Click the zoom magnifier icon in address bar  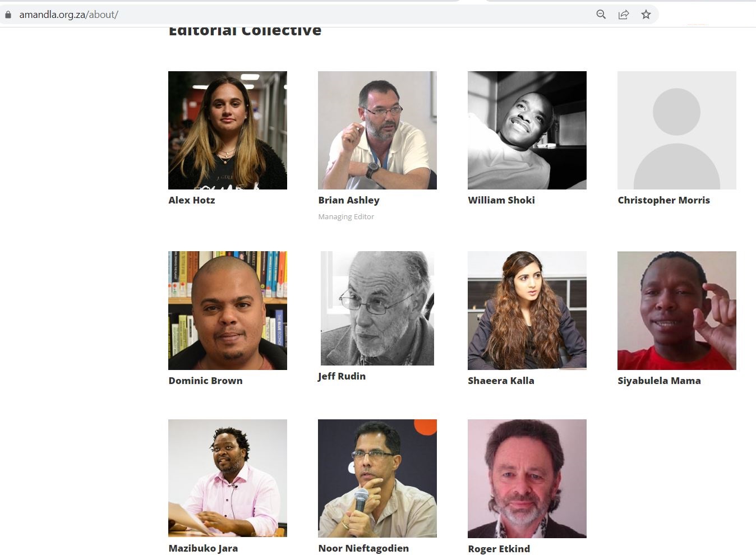tap(601, 15)
